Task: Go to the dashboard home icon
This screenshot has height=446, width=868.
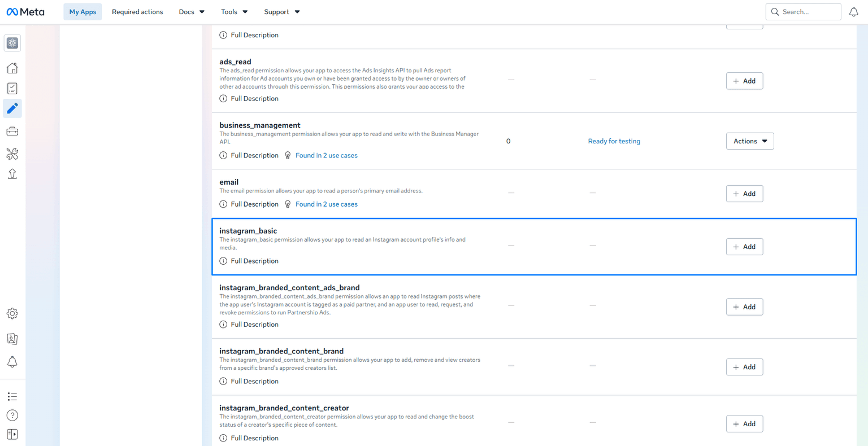Action: click(12, 68)
